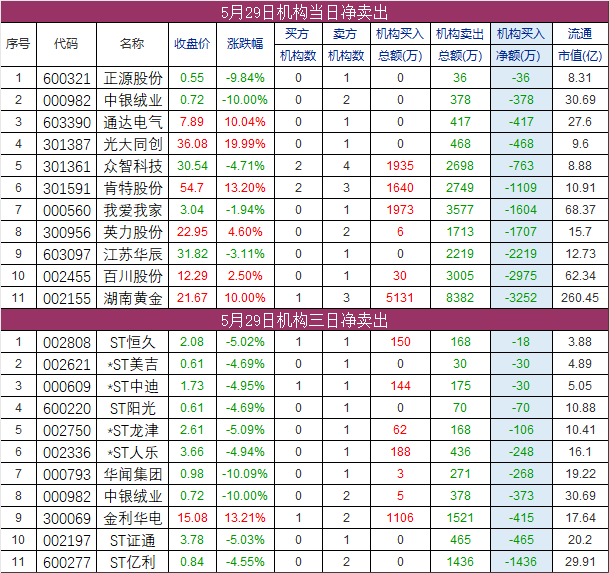
Task: Select the 260.45 market value cell
Action: pyautogui.click(x=580, y=297)
